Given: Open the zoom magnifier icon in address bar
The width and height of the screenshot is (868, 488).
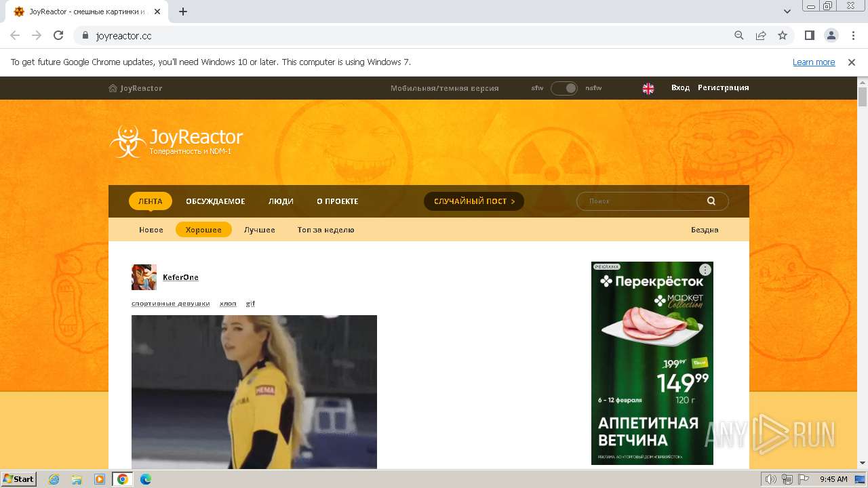Looking at the screenshot, I should [739, 35].
